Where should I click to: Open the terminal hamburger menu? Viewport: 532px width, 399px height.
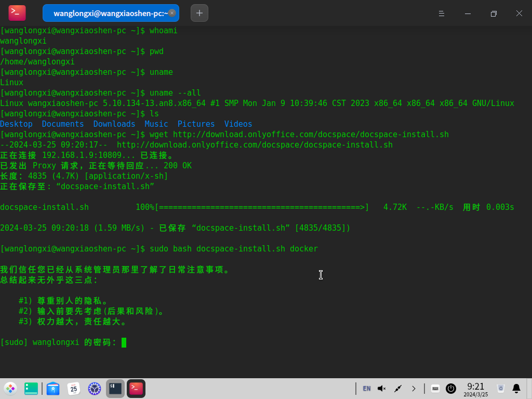click(x=441, y=14)
